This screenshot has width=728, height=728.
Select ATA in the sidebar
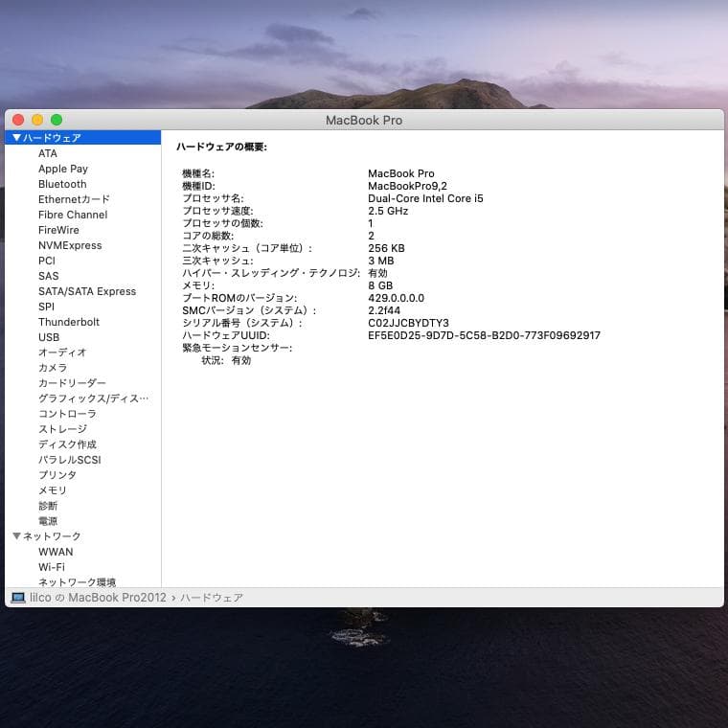(48, 153)
